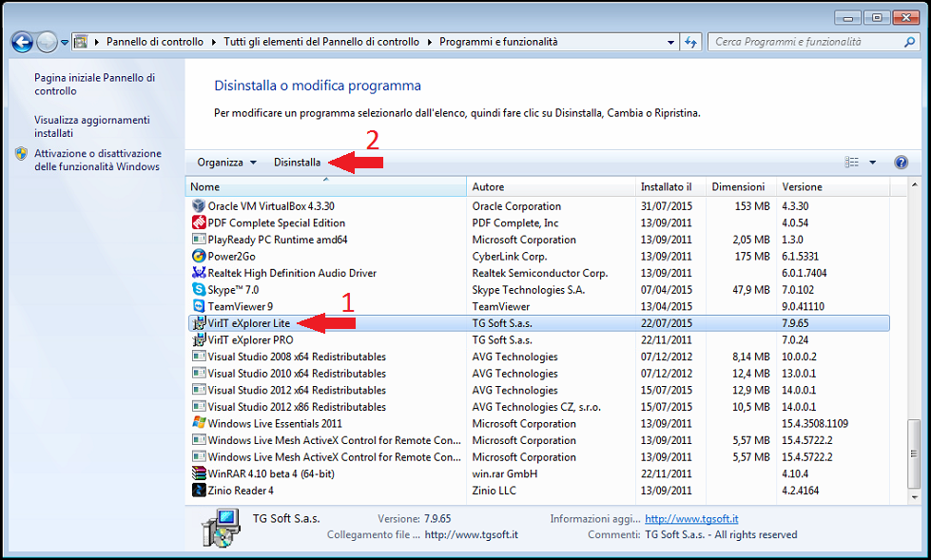
Task: Select the Power2Go program icon
Action: (199, 256)
